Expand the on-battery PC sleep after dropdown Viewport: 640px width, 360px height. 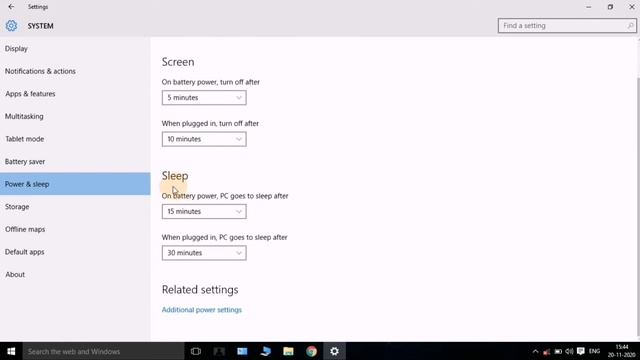204,211
